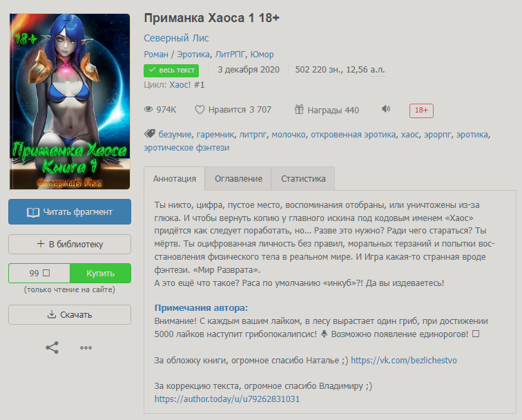Click the eye views counter icon
Image resolution: width=522 pixels, height=420 pixels.
(x=148, y=109)
